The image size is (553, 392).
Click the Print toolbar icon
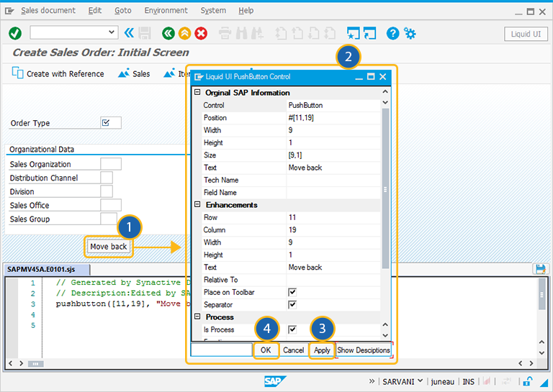[x=225, y=34]
